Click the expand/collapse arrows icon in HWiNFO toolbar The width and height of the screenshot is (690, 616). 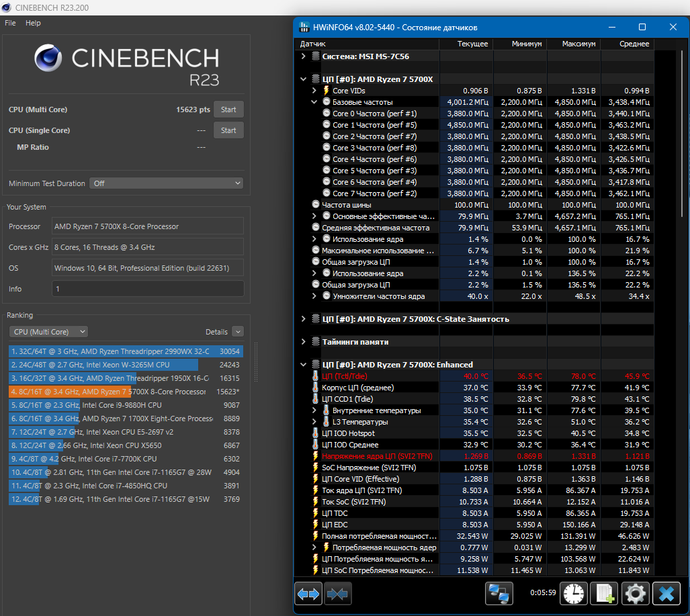point(308,594)
